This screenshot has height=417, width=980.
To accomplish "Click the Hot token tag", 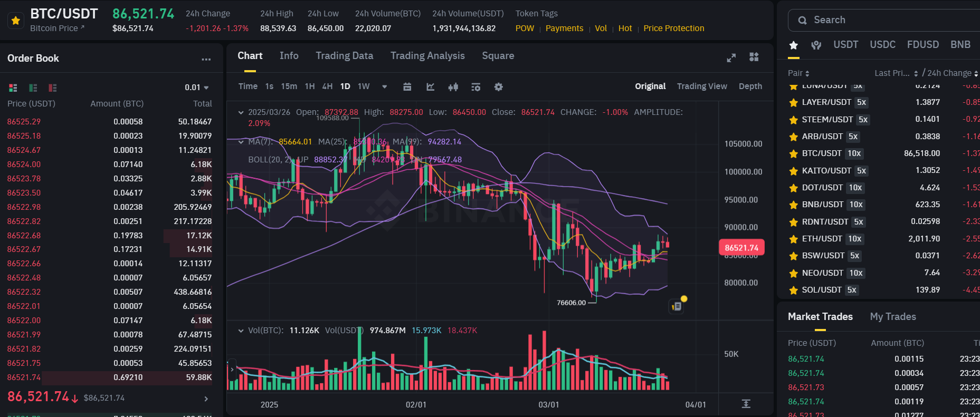I will (625, 28).
